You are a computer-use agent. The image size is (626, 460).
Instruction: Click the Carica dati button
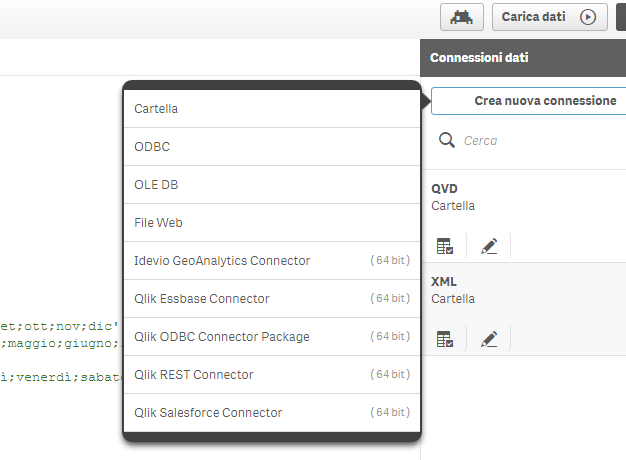(x=549, y=17)
